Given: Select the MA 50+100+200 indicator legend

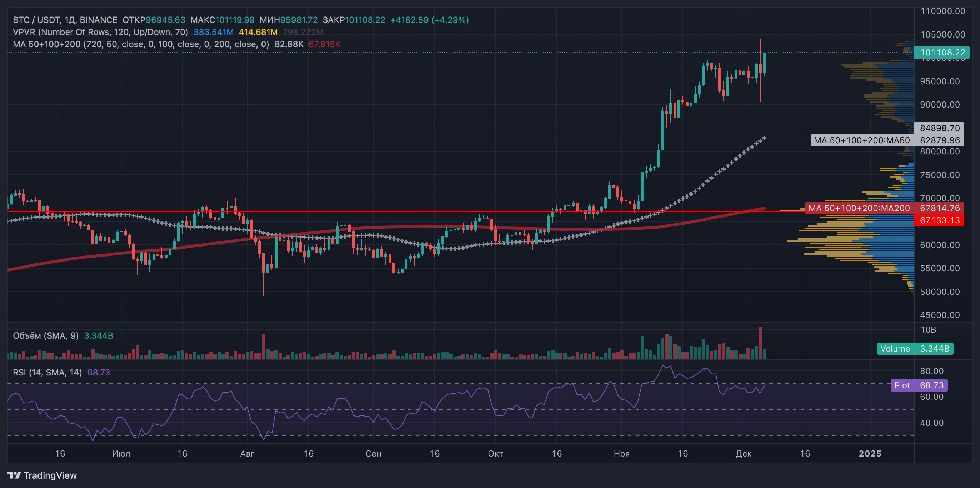Looking at the screenshot, I should 141,44.
